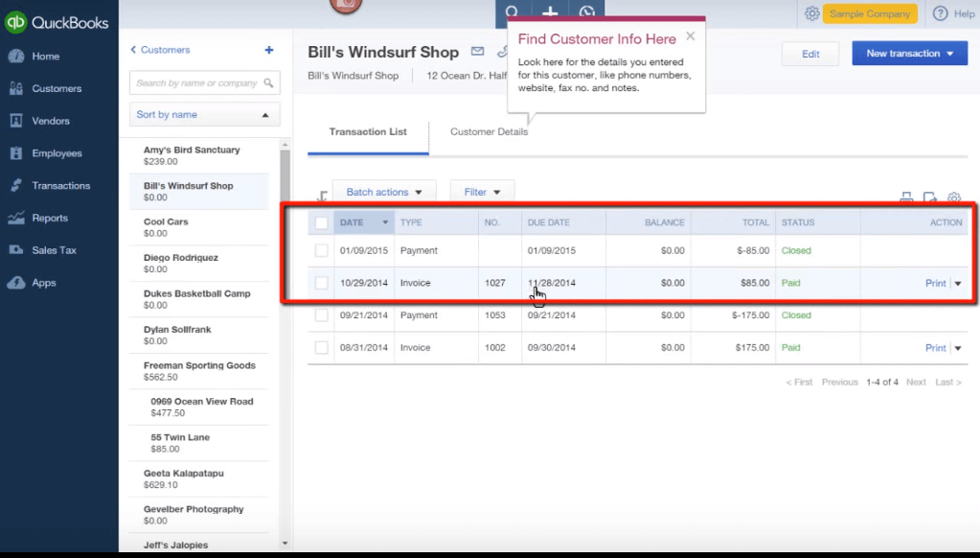Viewport: 980px width, 558px height.
Task: Check the Payment 1053 row checkbox
Action: click(x=321, y=315)
